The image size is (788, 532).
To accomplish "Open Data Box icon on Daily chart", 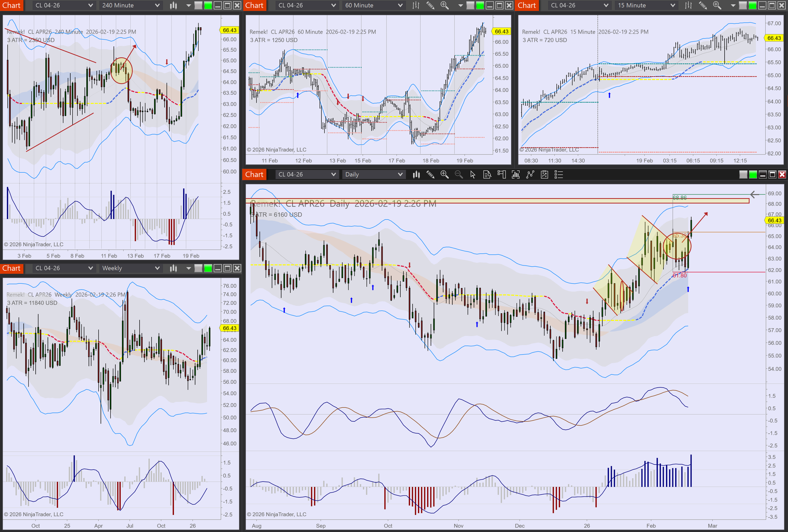I will (x=487, y=175).
